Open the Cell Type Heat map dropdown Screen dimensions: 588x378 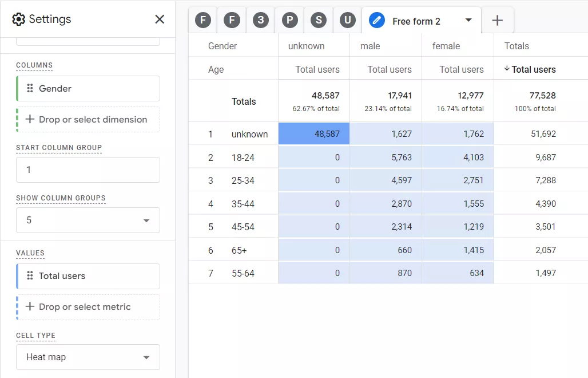click(x=88, y=357)
